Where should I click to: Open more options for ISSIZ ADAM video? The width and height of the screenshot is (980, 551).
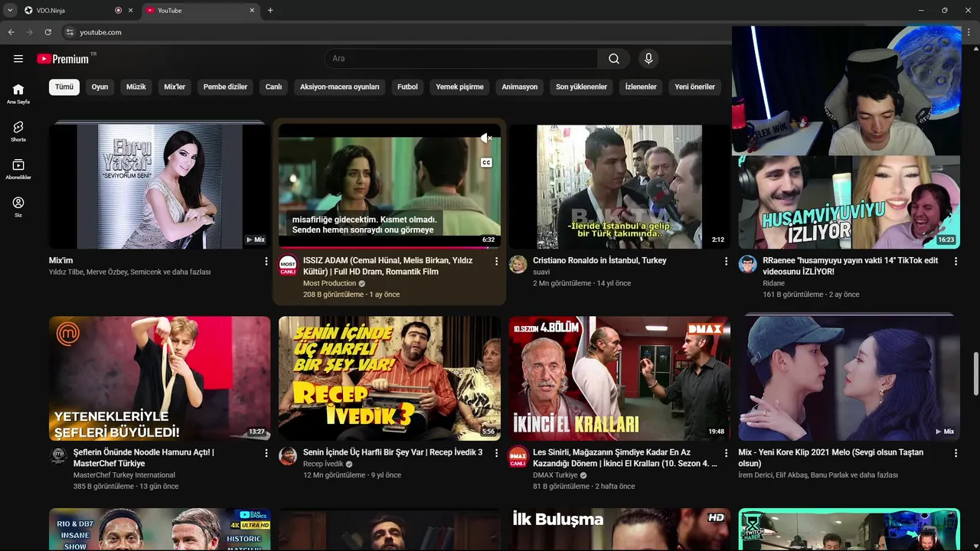click(496, 261)
